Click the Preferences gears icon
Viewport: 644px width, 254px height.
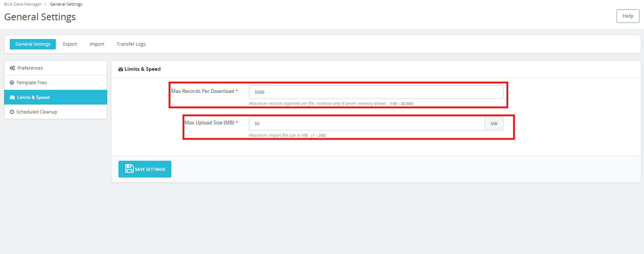point(12,68)
